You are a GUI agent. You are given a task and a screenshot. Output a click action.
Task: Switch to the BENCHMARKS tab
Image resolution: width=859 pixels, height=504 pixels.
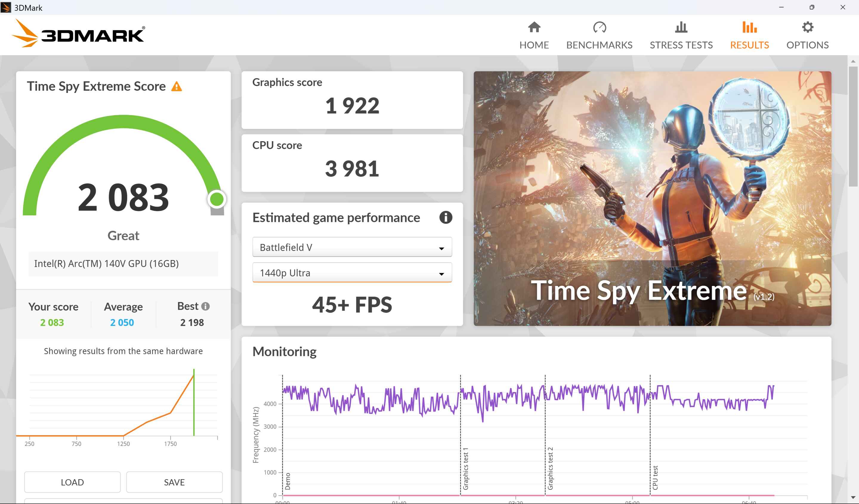(x=599, y=45)
